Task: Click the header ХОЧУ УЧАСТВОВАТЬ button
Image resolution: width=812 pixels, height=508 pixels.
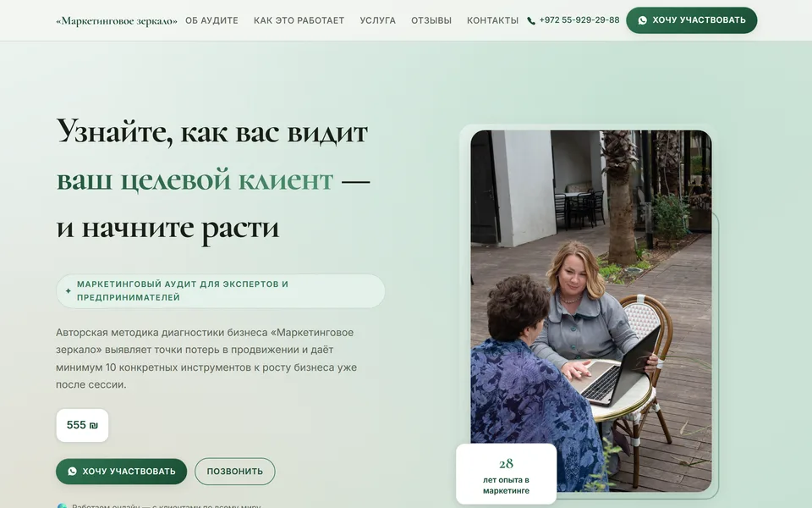Action: pyautogui.click(x=691, y=20)
